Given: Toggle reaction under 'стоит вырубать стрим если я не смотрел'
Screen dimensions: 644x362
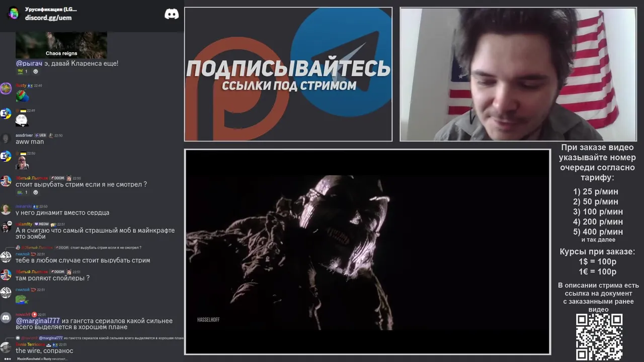Looking at the screenshot, I should tap(22, 193).
